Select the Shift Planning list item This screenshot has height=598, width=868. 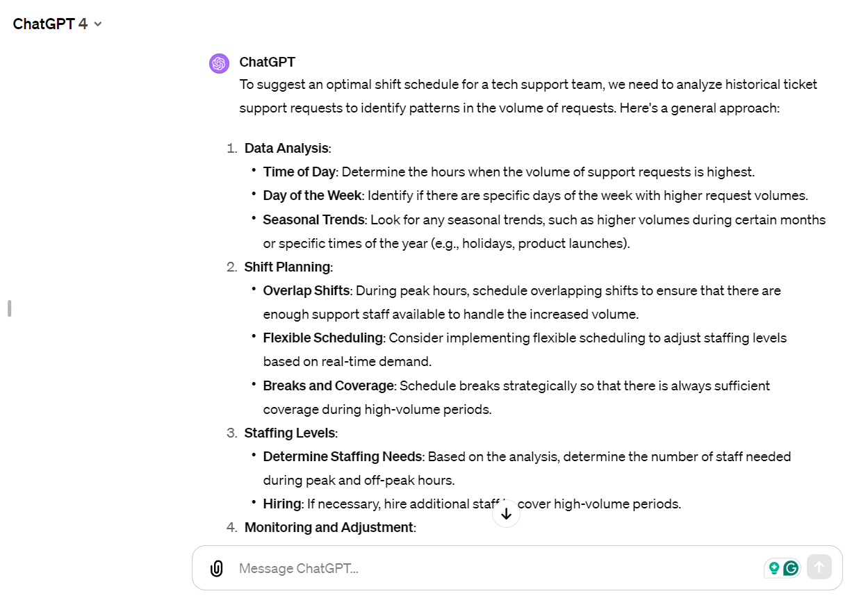pos(287,267)
